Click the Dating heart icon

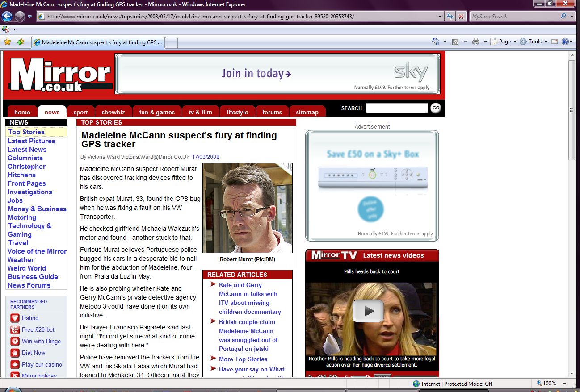[x=15, y=318]
